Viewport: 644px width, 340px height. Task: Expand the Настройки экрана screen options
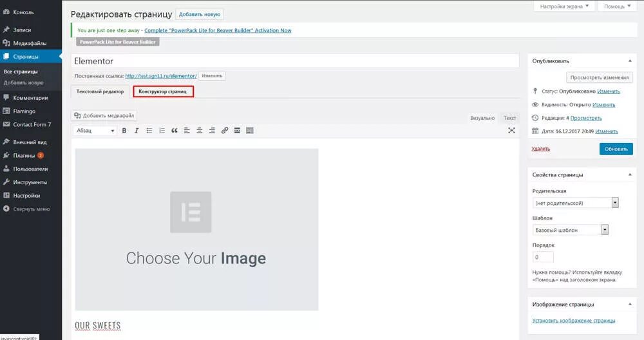(564, 6)
